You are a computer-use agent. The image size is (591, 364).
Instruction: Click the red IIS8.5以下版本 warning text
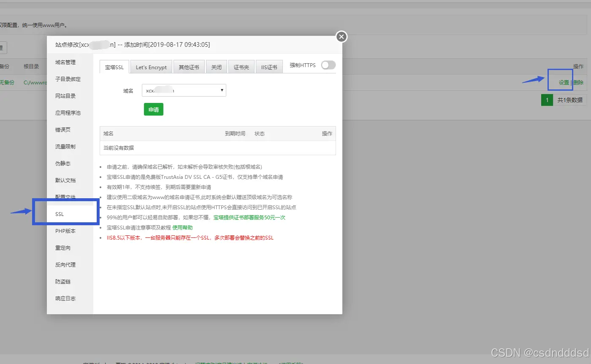click(190, 237)
